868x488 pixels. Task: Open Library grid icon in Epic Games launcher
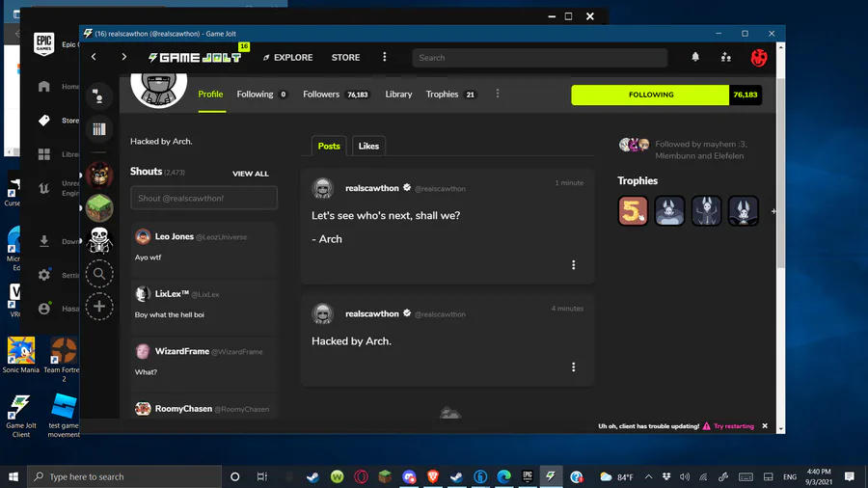pos(44,154)
